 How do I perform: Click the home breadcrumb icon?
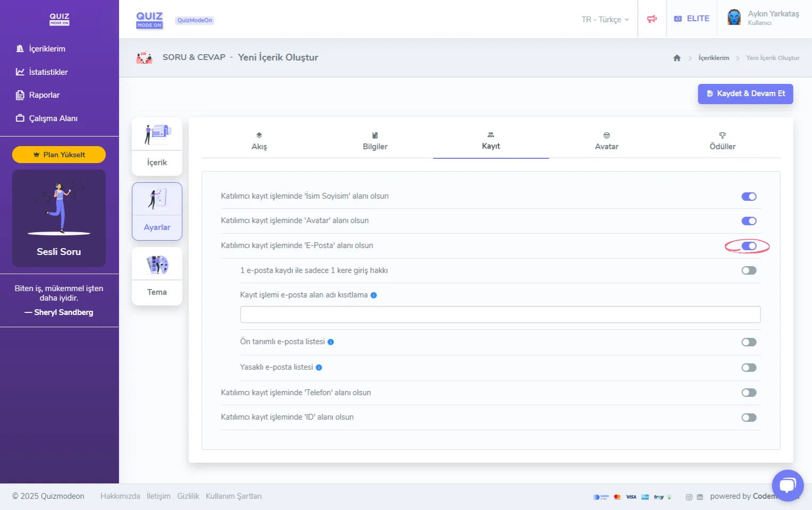[676, 58]
